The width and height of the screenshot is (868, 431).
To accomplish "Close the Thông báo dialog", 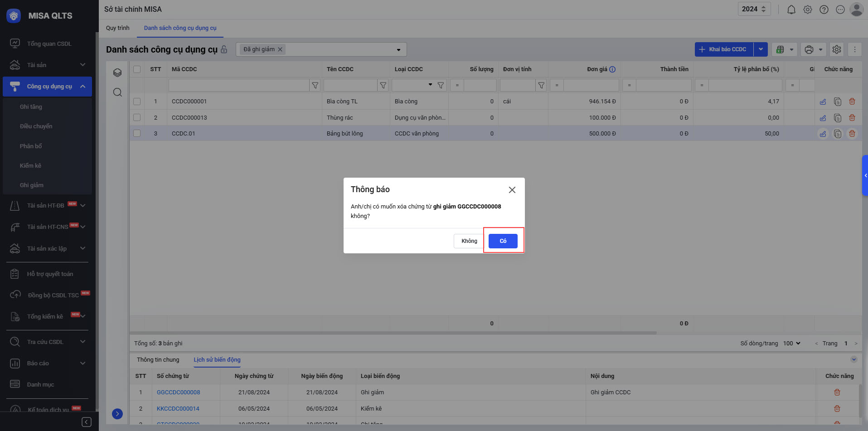I will pos(512,190).
